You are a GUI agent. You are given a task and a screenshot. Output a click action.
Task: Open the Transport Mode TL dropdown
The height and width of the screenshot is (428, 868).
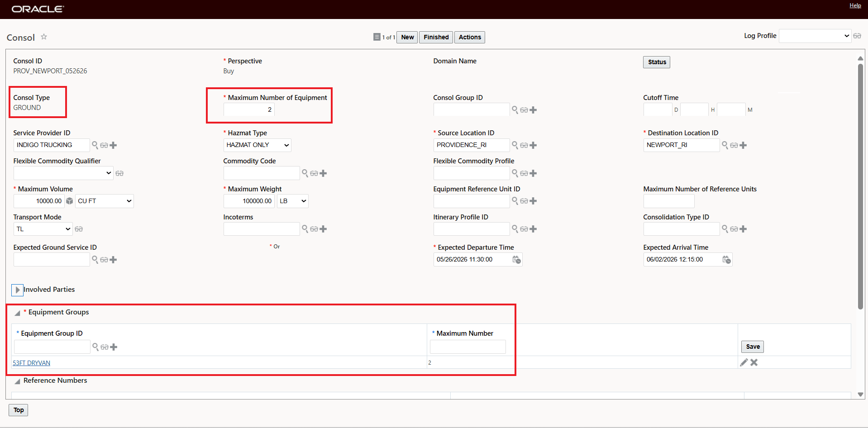click(43, 229)
